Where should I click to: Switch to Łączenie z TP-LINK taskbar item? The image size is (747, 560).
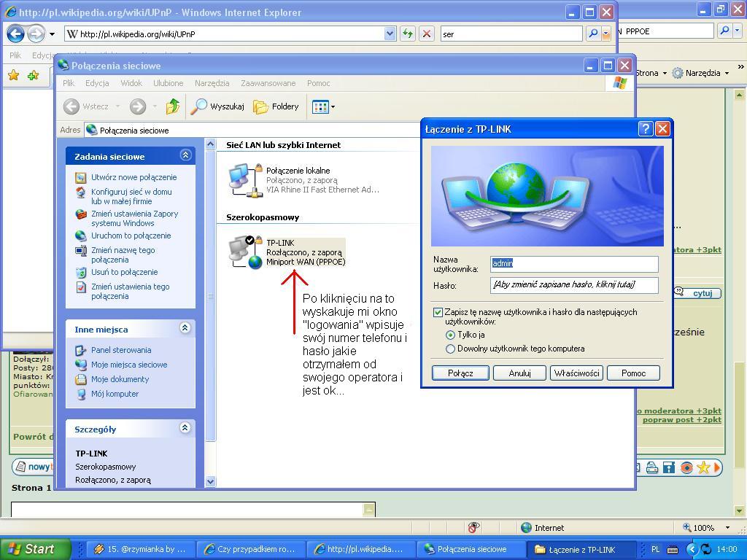click(581, 549)
